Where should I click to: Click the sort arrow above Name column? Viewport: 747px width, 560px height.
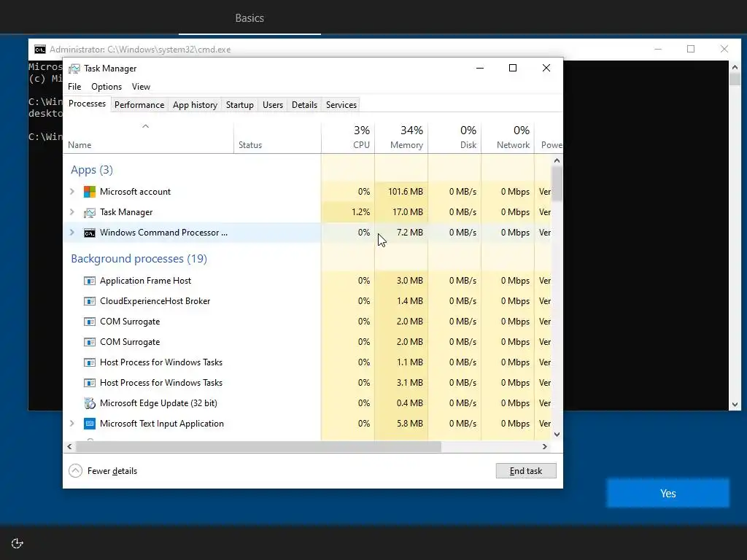tap(146, 126)
